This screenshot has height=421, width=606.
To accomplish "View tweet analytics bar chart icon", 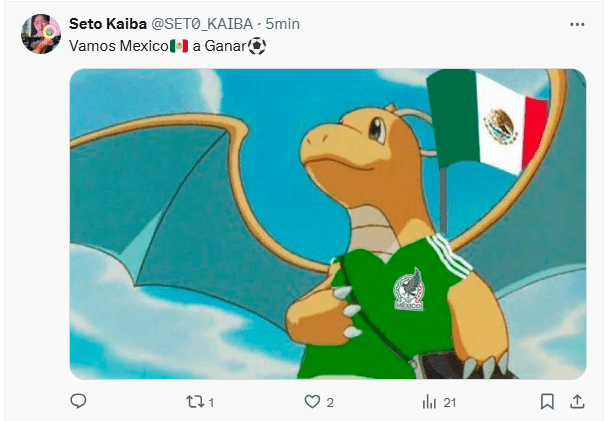I will click(x=429, y=402).
